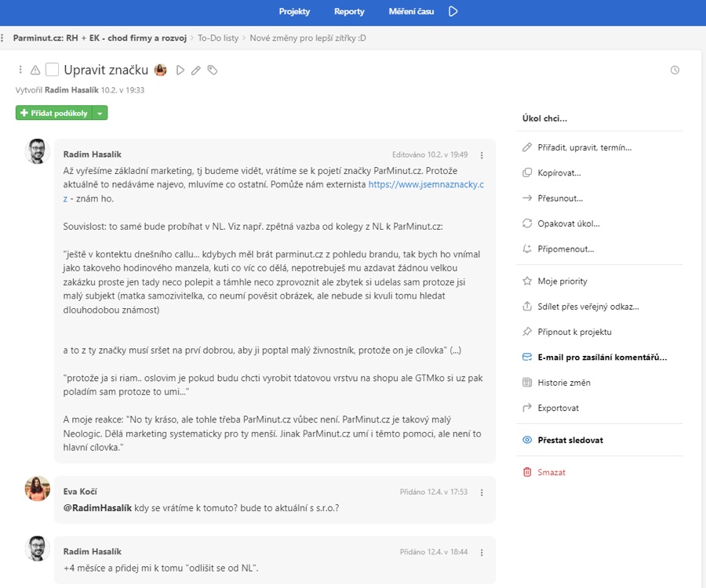Click the @RadimHasalík mention
The width and height of the screenshot is (706, 588).
[x=98, y=508]
